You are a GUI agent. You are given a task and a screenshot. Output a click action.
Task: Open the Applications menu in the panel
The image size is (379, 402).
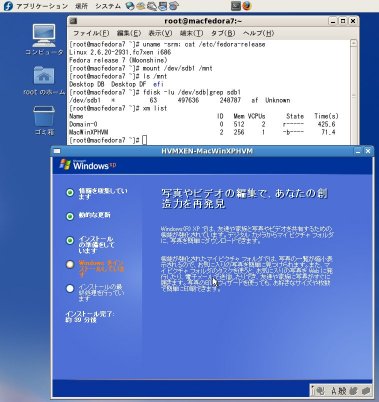(42, 6)
